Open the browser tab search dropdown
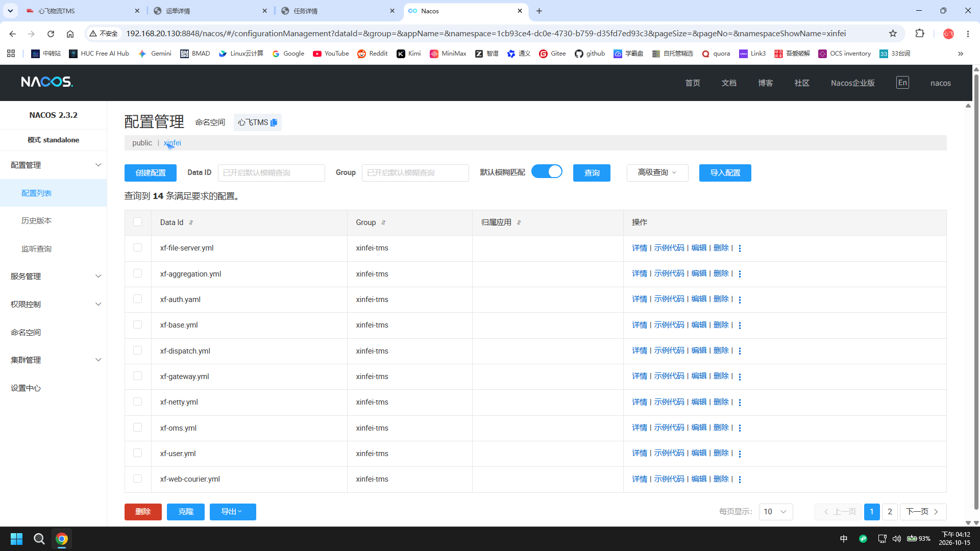The height and width of the screenshot is (551, 980). point(10,11)
